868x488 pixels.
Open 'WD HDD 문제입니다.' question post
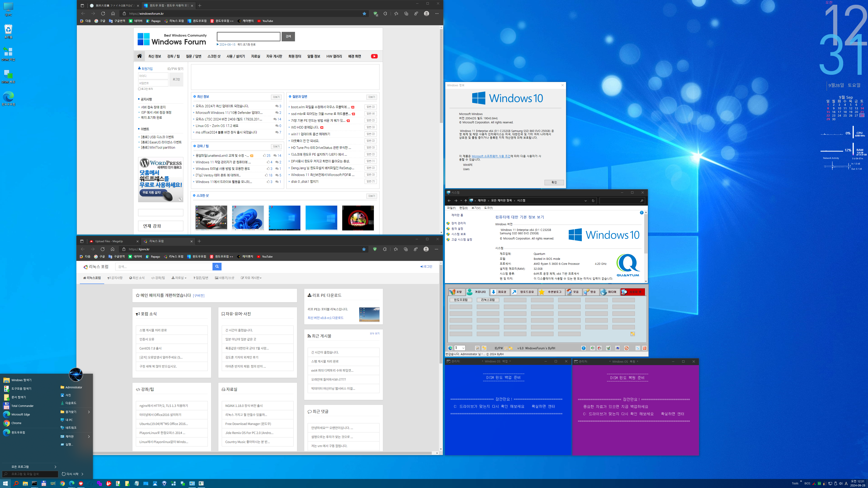click(305, 127)
